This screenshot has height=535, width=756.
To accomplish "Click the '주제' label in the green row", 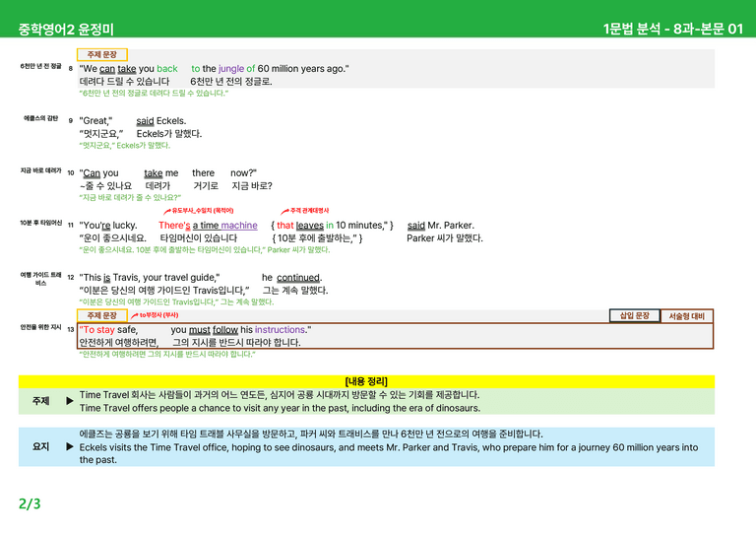I will 40,401.
